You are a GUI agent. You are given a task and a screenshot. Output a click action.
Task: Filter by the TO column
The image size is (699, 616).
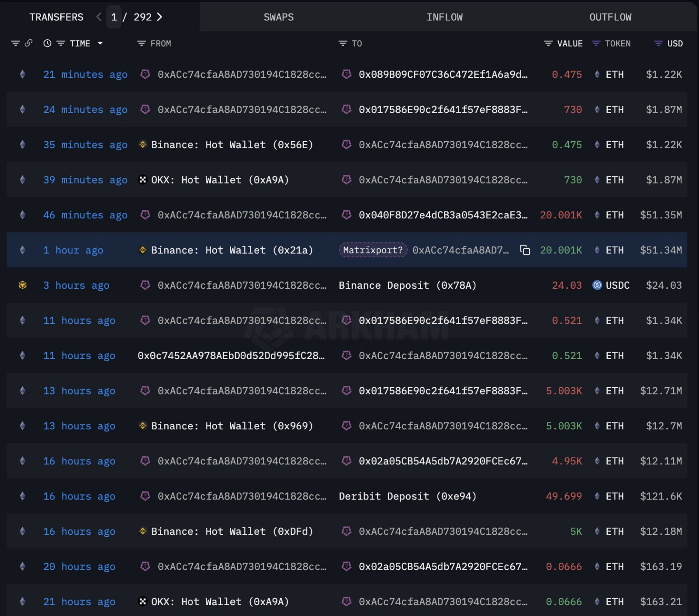coord(343,43)
